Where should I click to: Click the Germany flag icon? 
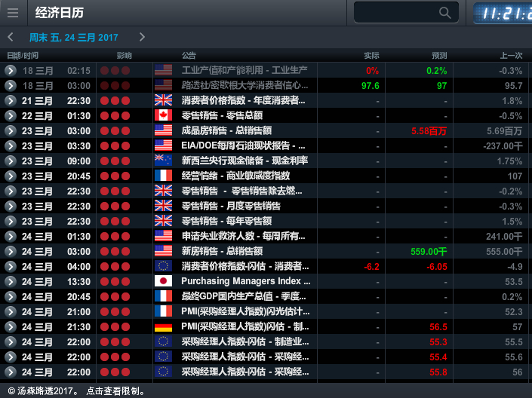[x=163, y=326]
